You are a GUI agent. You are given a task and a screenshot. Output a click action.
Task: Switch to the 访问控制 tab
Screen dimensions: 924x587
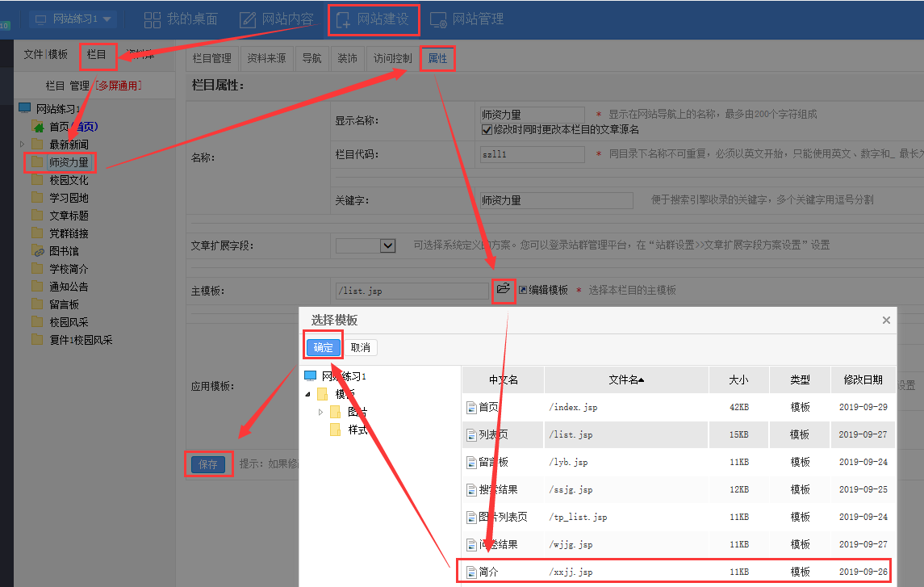(x=392, y=59)
